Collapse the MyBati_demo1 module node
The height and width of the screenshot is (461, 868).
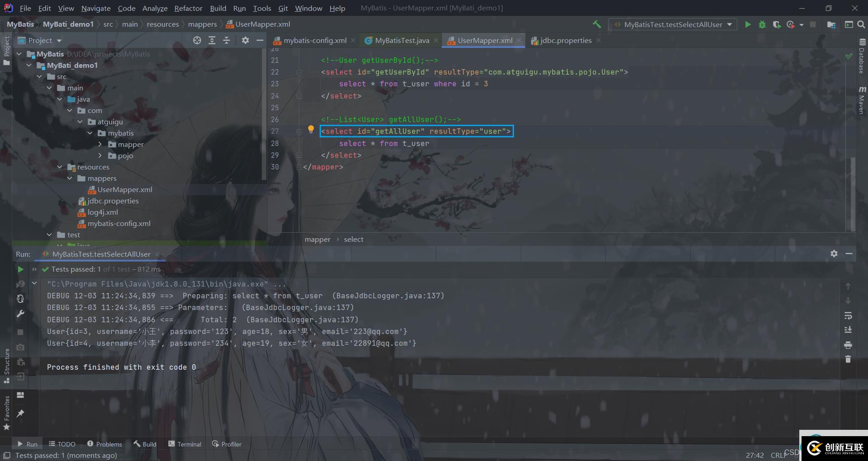coord(29,66)
